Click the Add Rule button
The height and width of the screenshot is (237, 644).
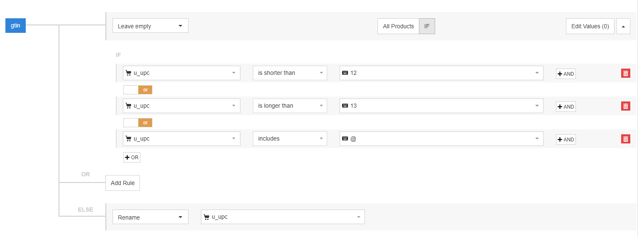[x=122, y=183]
